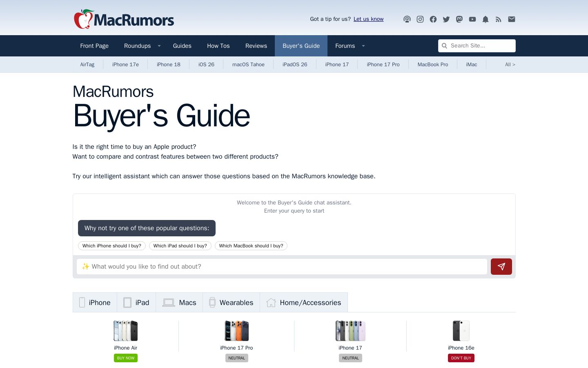Focus the Search Site field
This screenshot has width=588, height=368.
[477, 46]
